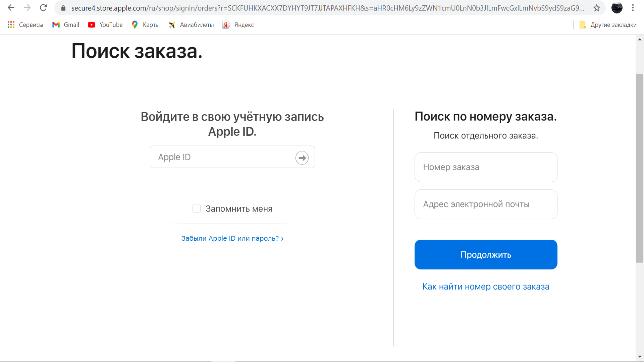
Task: Open the Gmail bookmark
Action: point(66,24)
